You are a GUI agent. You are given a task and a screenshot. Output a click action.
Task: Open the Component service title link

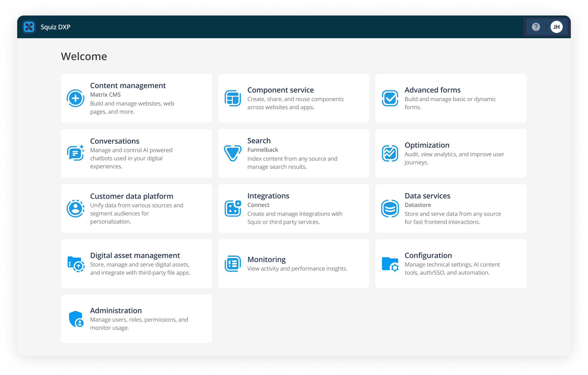point(280,90)
